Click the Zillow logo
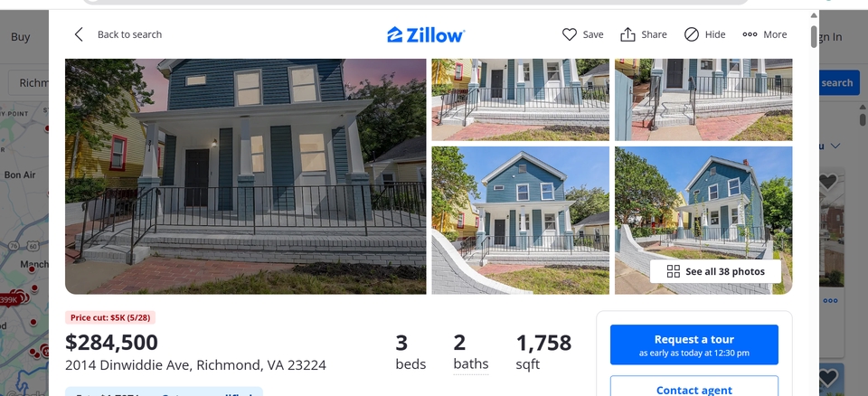The height and width of the screenshot is (396, 868). click(x=426, y=35)
